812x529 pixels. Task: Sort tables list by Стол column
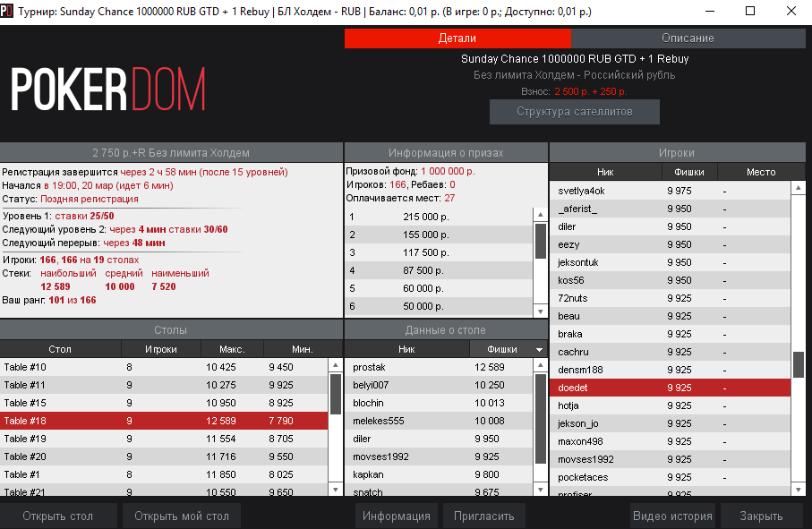tap(60, 349)
